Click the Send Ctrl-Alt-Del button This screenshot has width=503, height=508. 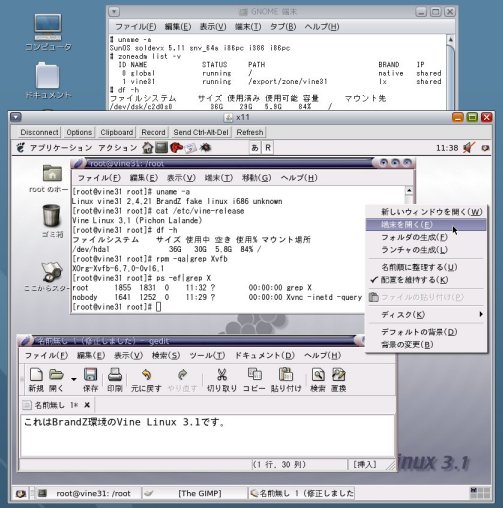201,132
